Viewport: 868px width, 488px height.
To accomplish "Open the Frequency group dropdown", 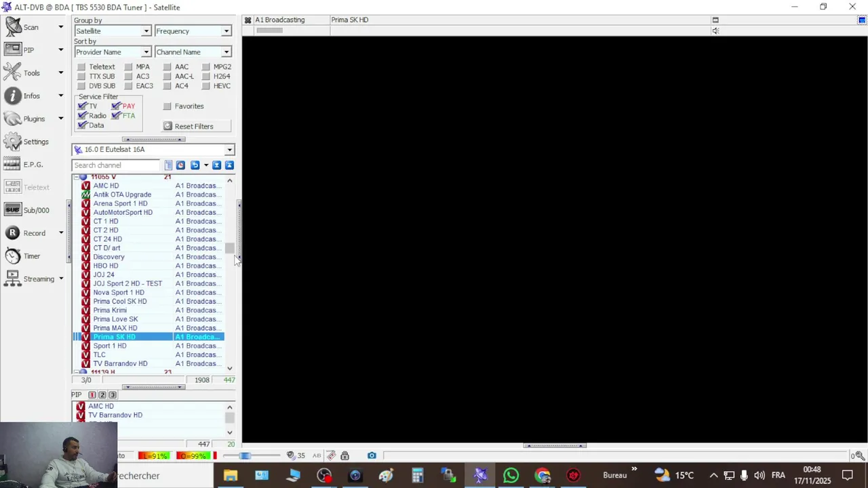I will pyautogui.click(x=193, y=31).
